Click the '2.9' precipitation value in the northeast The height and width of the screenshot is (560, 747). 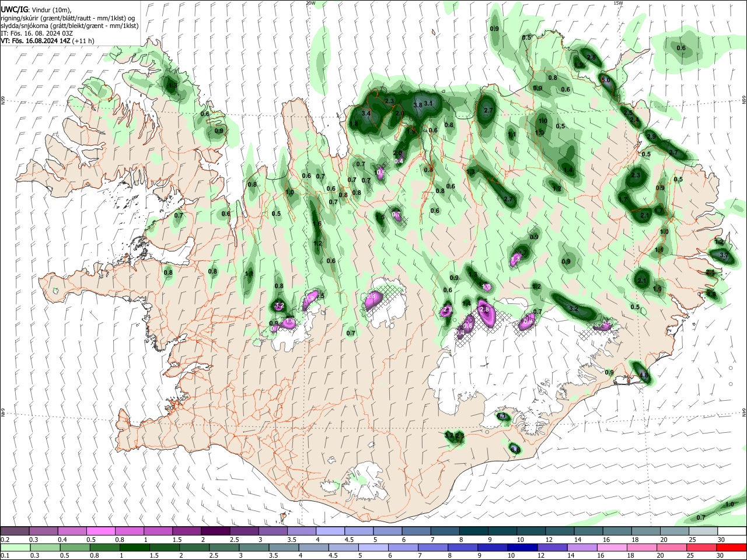[x=651, y=136]
